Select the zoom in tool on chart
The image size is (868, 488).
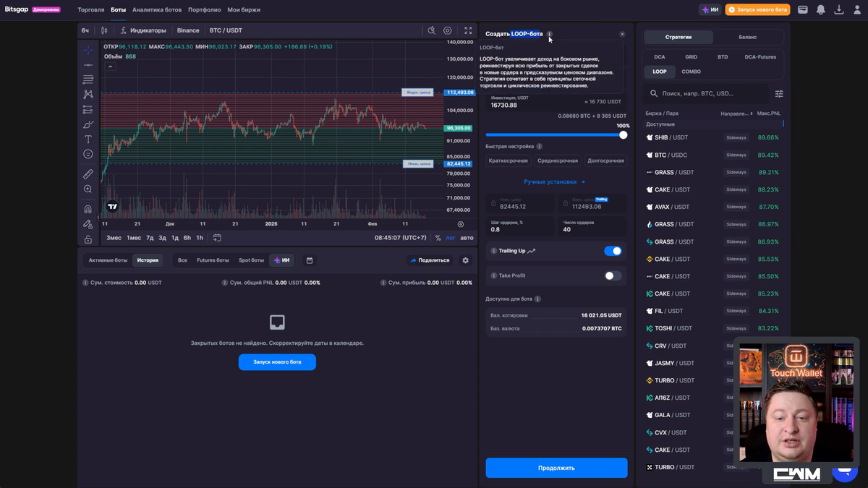pyautogui.click(x=88, y=189)
